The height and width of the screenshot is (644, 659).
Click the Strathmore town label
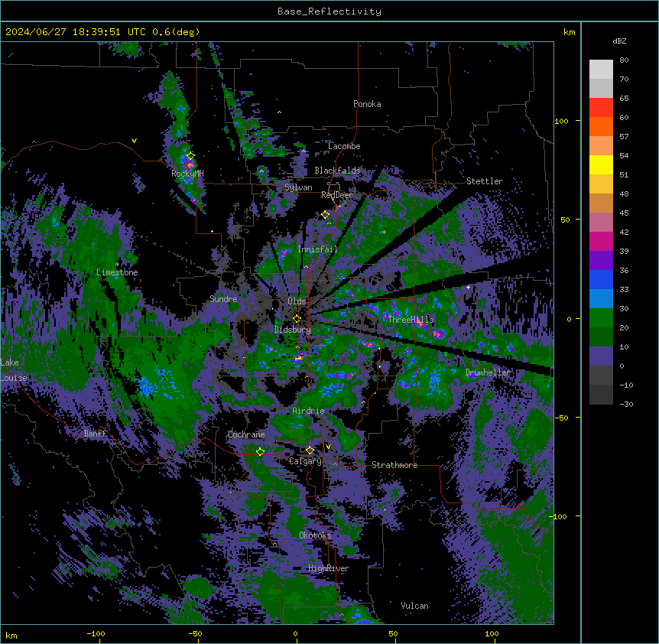coord(394,465)
